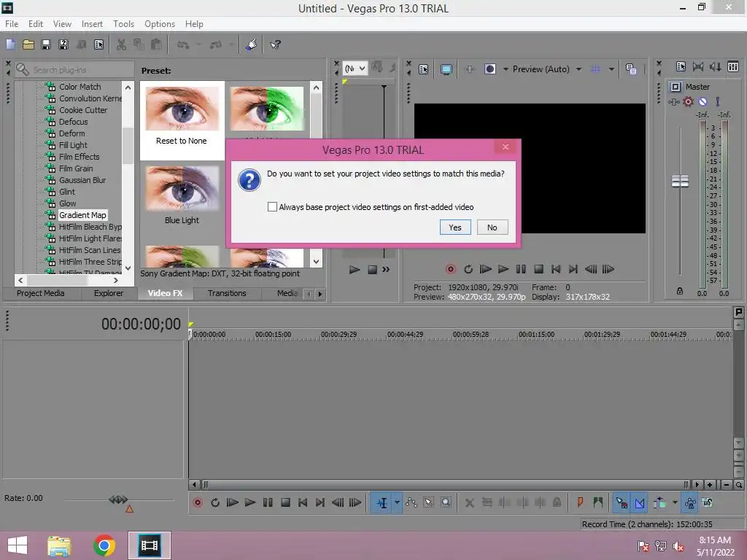Open the Options menu
The image size is (747, 560).
(x=160, y=24)
